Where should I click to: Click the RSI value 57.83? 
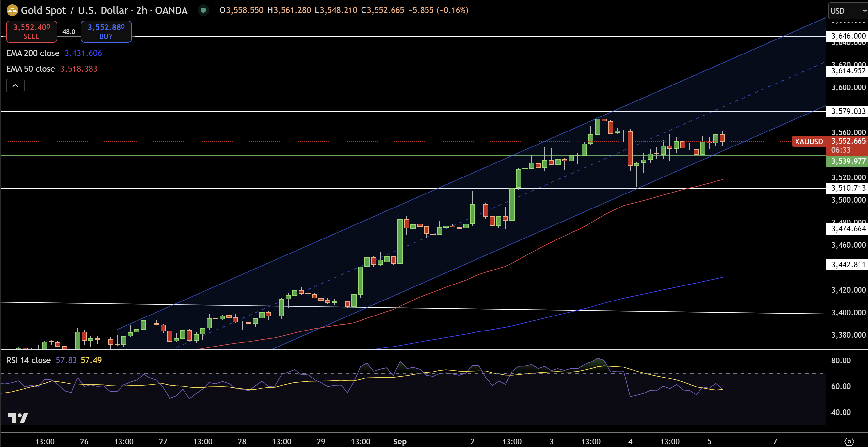tap(66, 360)
